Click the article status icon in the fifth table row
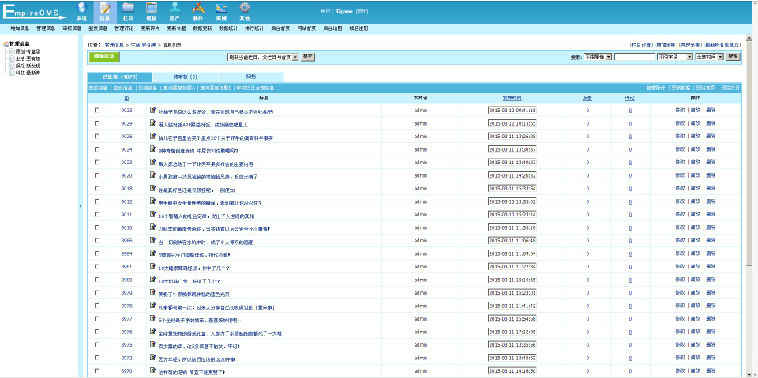Screen dimensions: 758x378 153,162
